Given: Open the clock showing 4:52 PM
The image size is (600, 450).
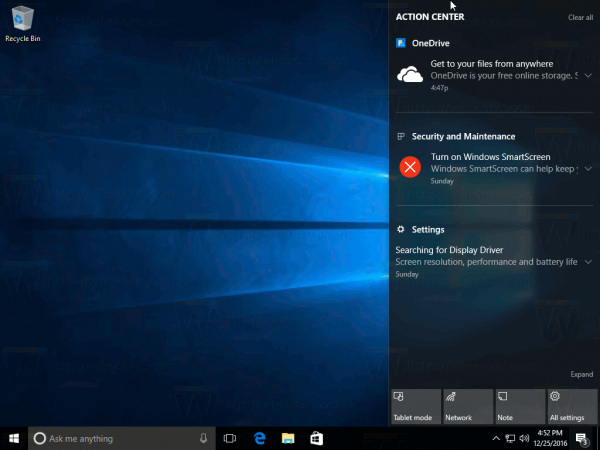Looking at the screenshot, I should tap(550, 439).
